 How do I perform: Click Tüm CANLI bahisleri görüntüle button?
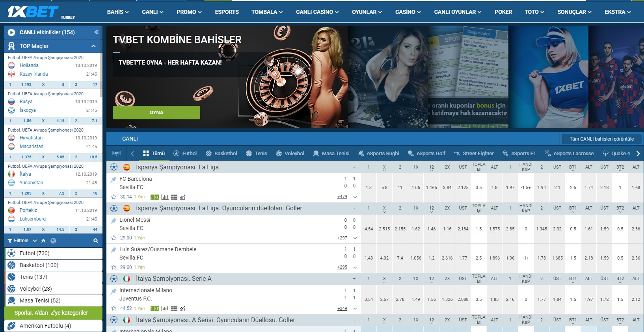(x=601, y=139)
